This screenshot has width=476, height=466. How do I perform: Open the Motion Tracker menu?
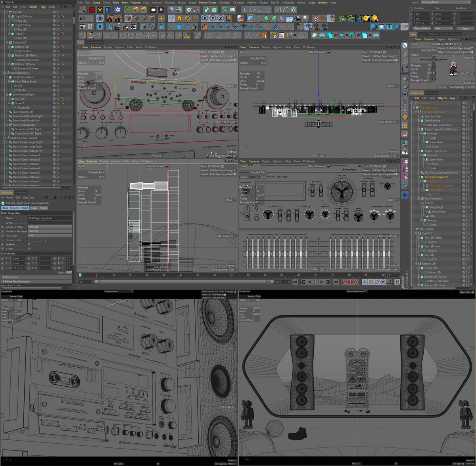pos(208,2)
